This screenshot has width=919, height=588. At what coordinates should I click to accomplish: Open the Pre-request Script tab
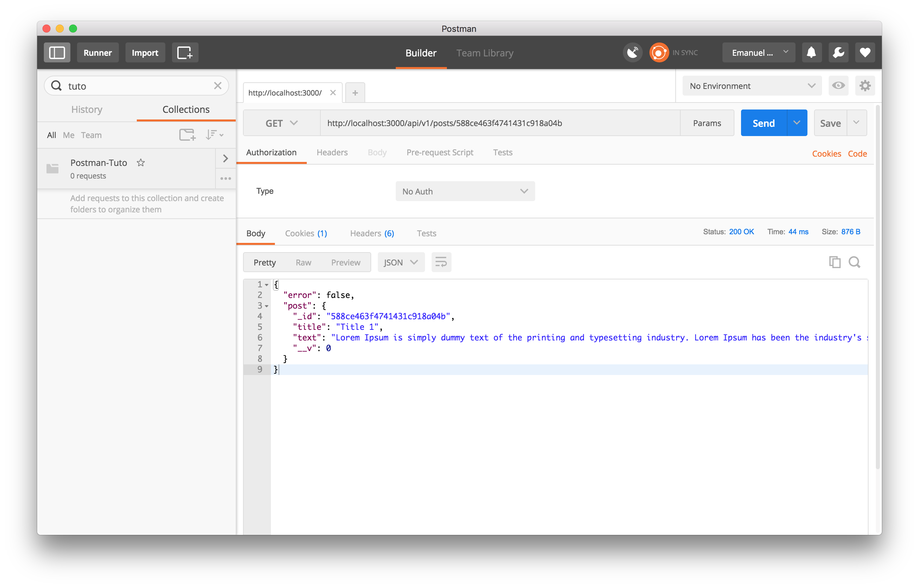coord(440,152)
